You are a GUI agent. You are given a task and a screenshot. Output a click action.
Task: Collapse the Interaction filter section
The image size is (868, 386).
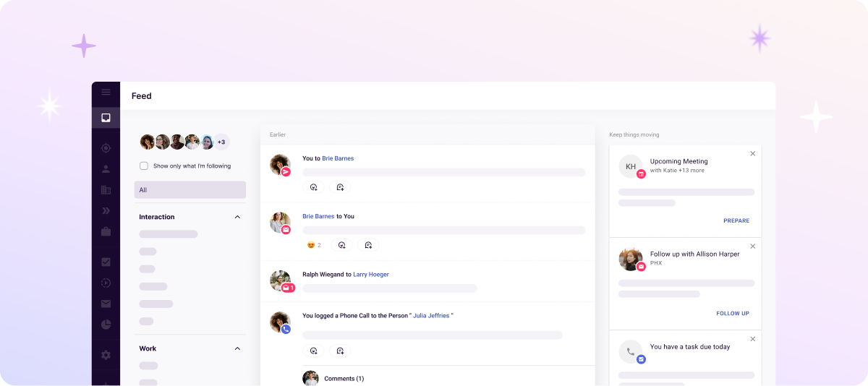point(237,217)
